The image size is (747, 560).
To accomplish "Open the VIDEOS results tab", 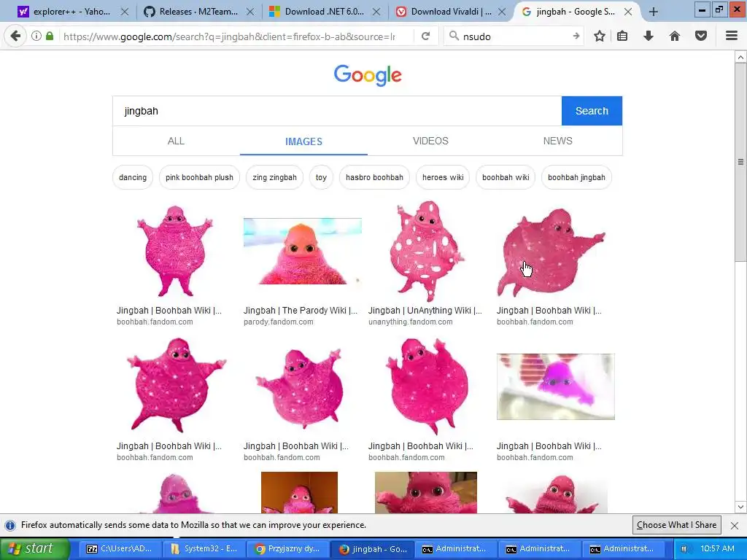I will [x=430, y=141].
